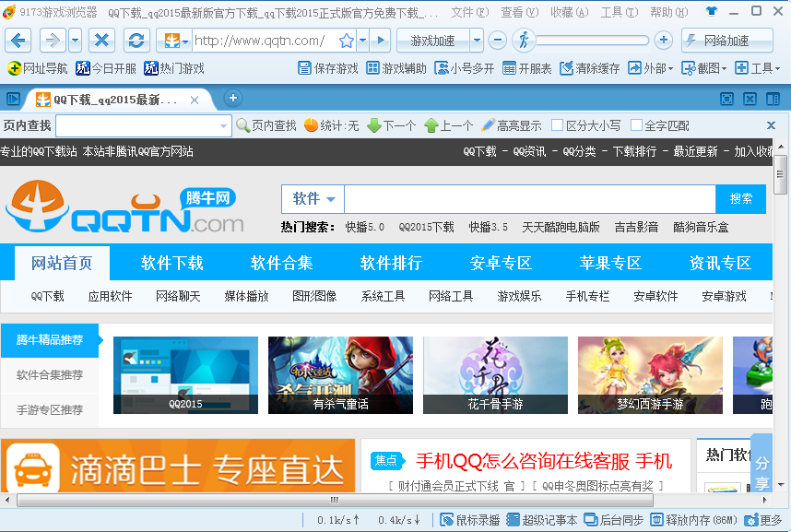Image resolution: width=791 pixels, height=532 pixels.
Task: Enable 全字匹配 checkbox
Action: pos(636,125)
